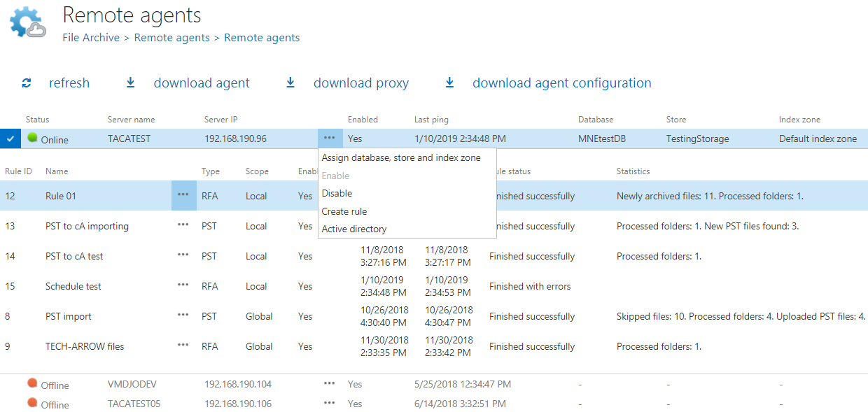Click the orange Offline status icon for TACATEST05
868x412 pixels.
coord(32,403)
